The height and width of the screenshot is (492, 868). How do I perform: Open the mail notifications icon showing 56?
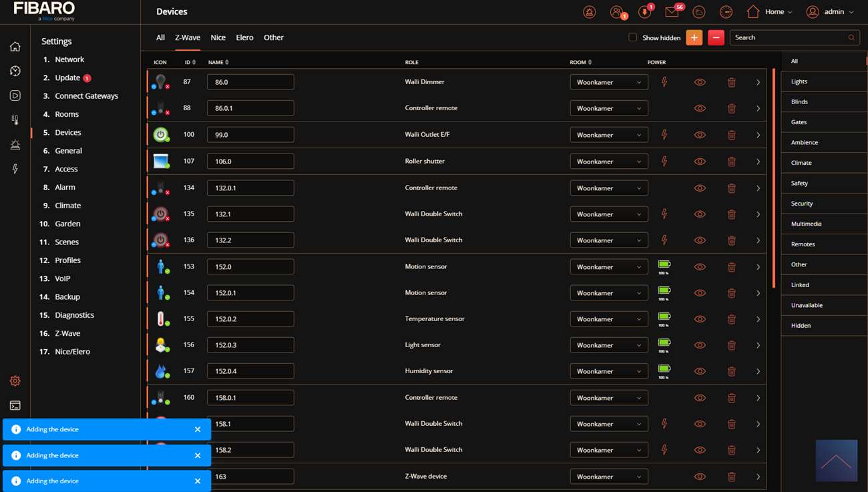(672, 12)
